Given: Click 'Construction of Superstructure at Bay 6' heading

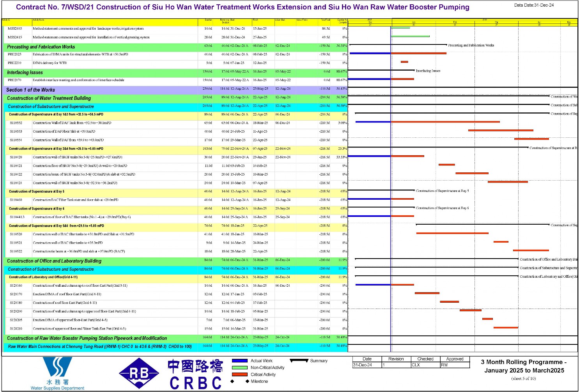Looking at the screenshot, I should 37,209.
